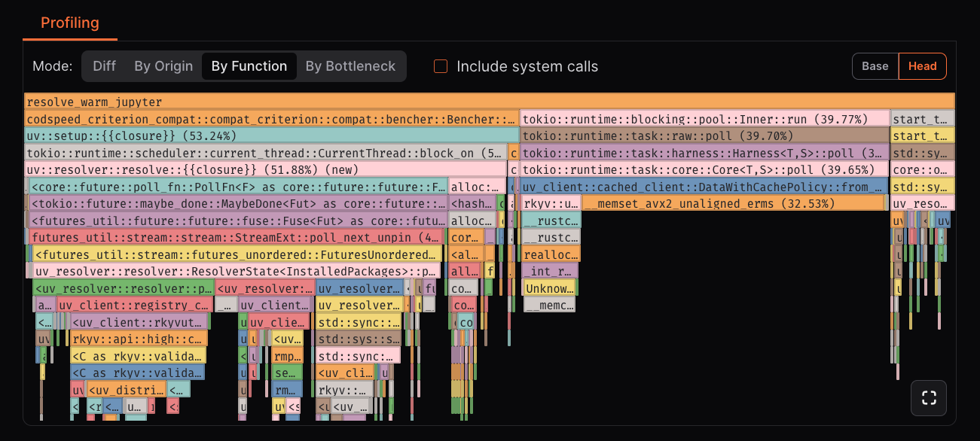The height and width of the screenshot is (441, 980).
Task: Select the uv_reso frame in right column
Action: (923, 203)
